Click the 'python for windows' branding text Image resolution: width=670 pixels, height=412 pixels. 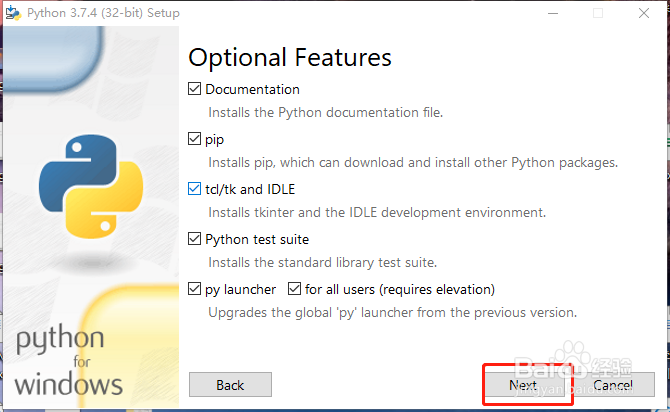pyautogui.click(x=70, y=360)
